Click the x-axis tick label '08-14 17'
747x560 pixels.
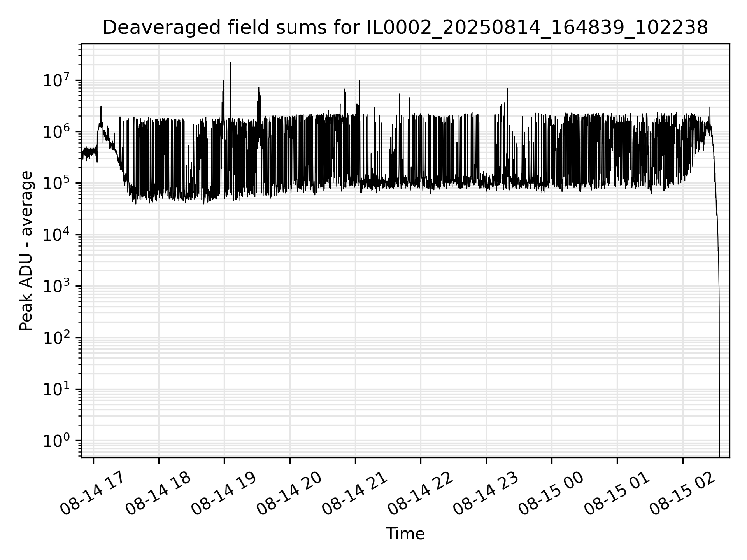tap(93, 493)
